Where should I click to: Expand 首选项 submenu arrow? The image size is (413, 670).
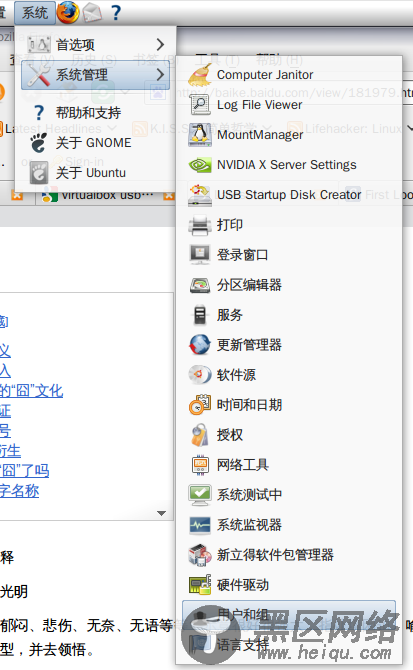pos(160,44)
